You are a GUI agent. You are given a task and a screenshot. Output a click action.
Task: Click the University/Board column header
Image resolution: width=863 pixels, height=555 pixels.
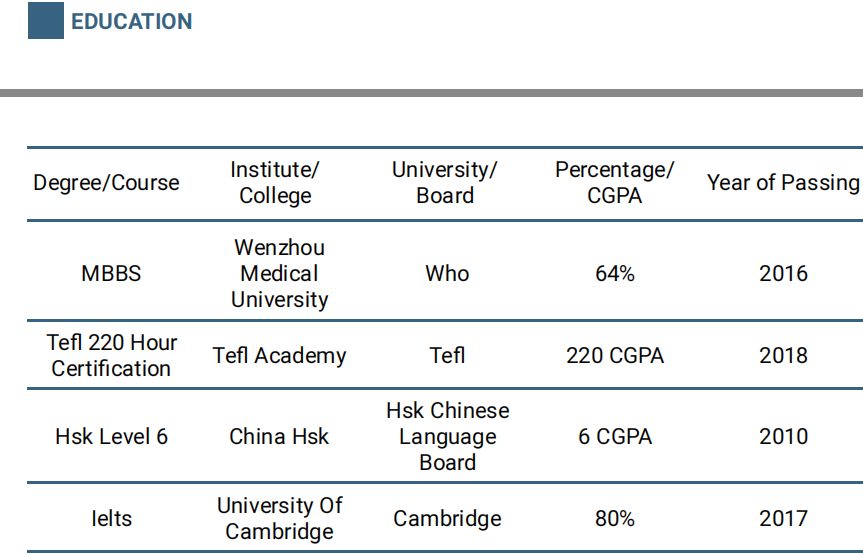445,183
